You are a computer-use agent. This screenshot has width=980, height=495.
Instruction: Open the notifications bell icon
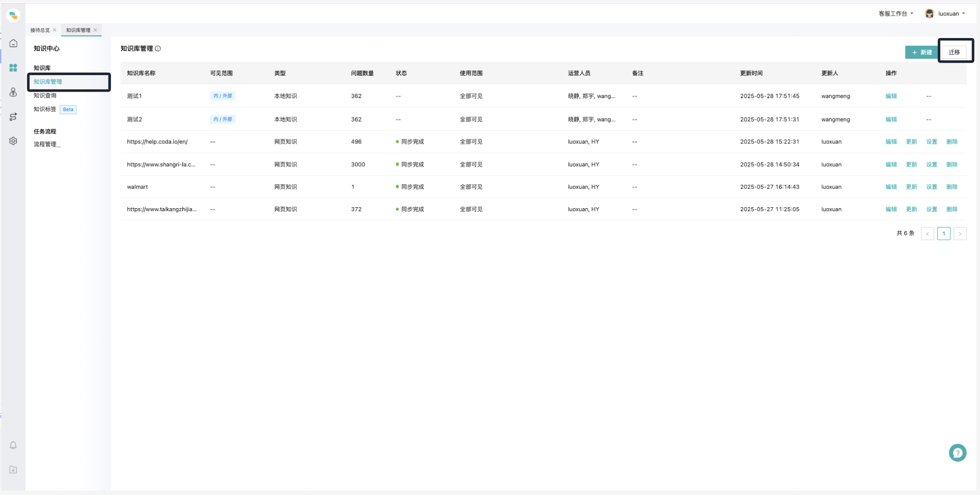click(x=13, y=445)
